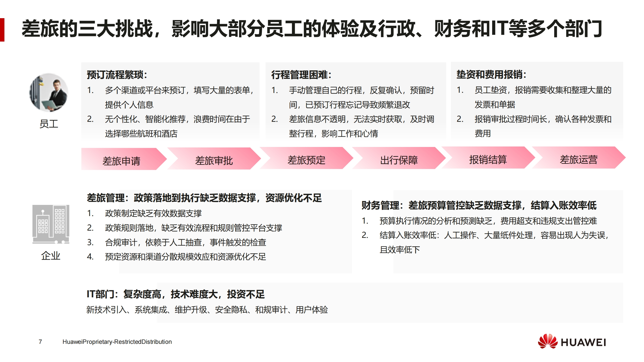
Task: Click the 垫资和费用报销 heading
Action: tap(491, 75)
